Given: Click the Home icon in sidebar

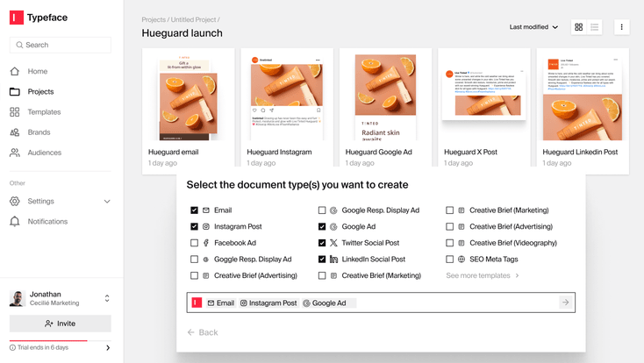Looking at the screenshot, I should [x=15, y=71].
